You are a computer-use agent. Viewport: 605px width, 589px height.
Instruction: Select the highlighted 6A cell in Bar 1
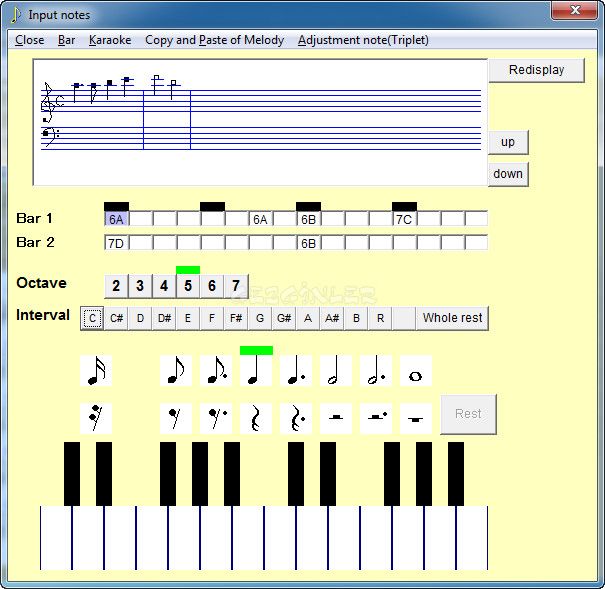coord(116,219)
